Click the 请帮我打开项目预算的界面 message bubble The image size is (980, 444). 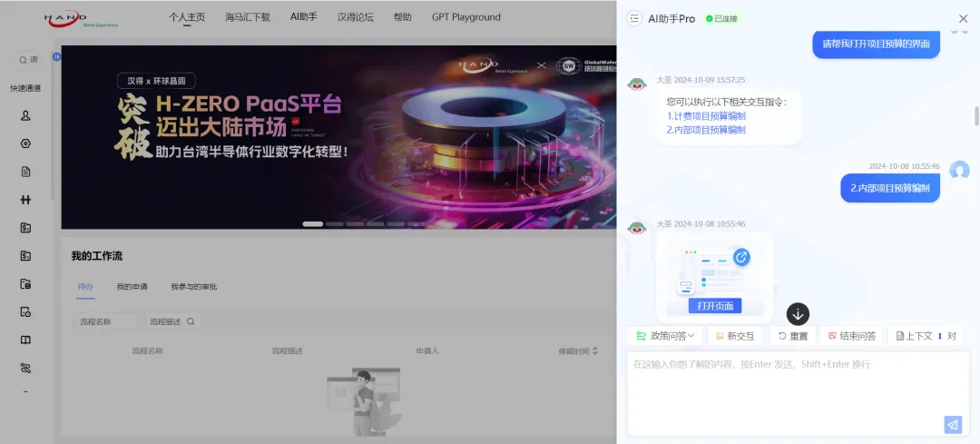[877, 44]
